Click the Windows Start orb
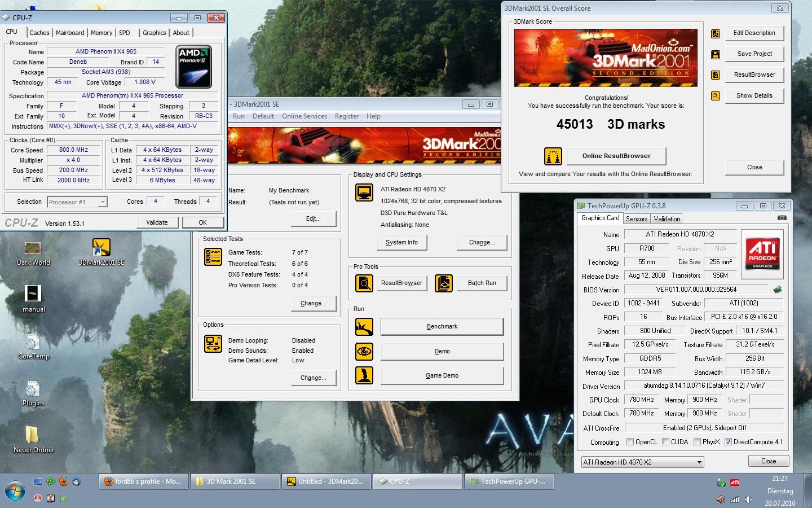The width and height of the screenshot is (812, 508). [x=15, y=490]
